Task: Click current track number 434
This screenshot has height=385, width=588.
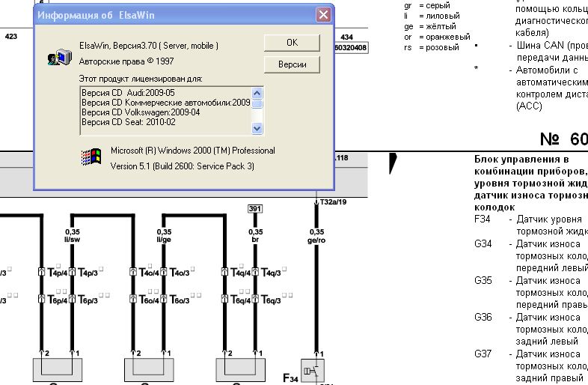Action: (x=346, y=37)
